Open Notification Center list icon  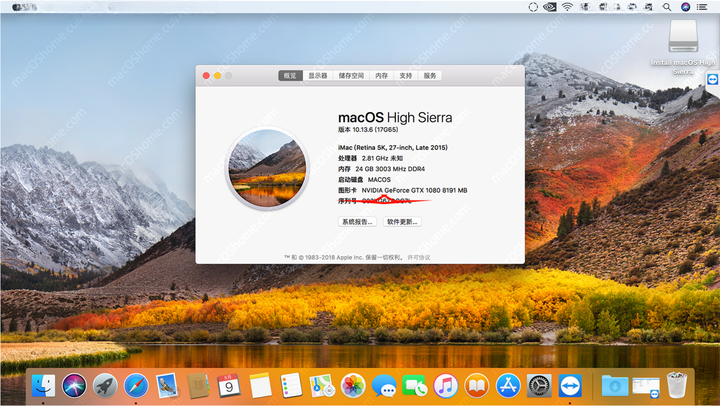pyautogui.click(x=702, y=7)
